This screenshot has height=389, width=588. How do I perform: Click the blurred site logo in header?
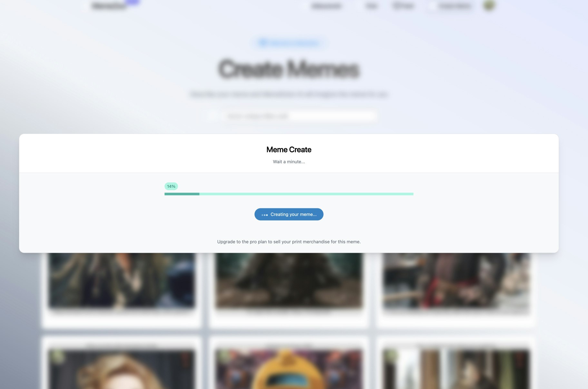click(x=109, y=6)
